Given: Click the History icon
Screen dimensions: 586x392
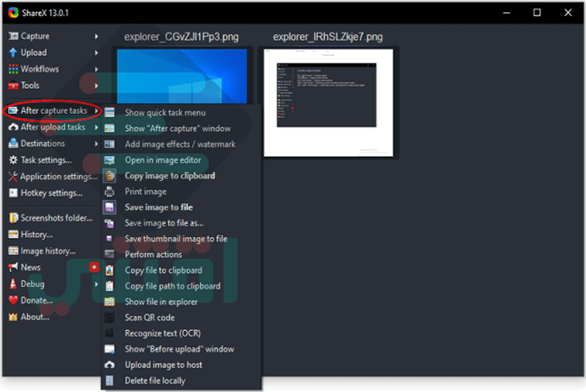Looking at the screenshot, I should pyautogui.click(x=13, y=234).
